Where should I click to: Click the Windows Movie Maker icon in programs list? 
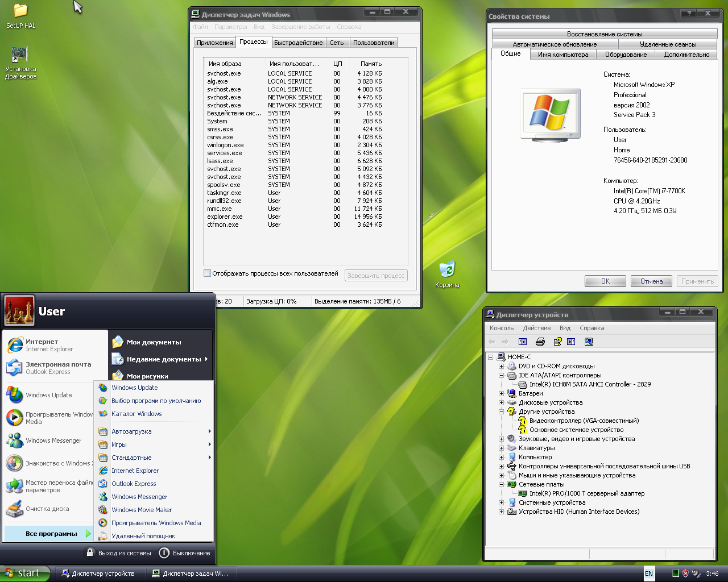[103, 510]
